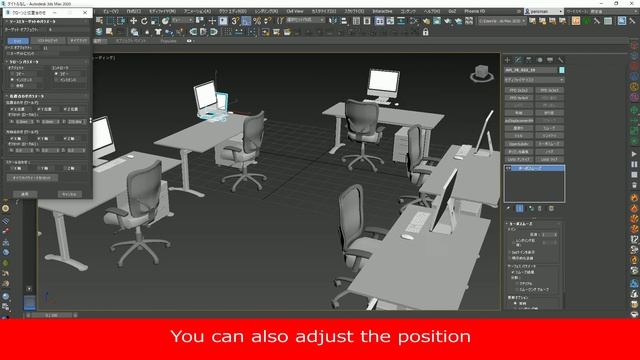
Task: Open the Interactive menu
Action: 382,11
